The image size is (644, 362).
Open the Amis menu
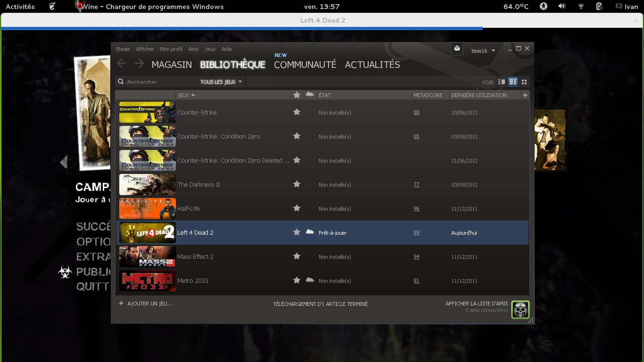[x=193, y=49]
